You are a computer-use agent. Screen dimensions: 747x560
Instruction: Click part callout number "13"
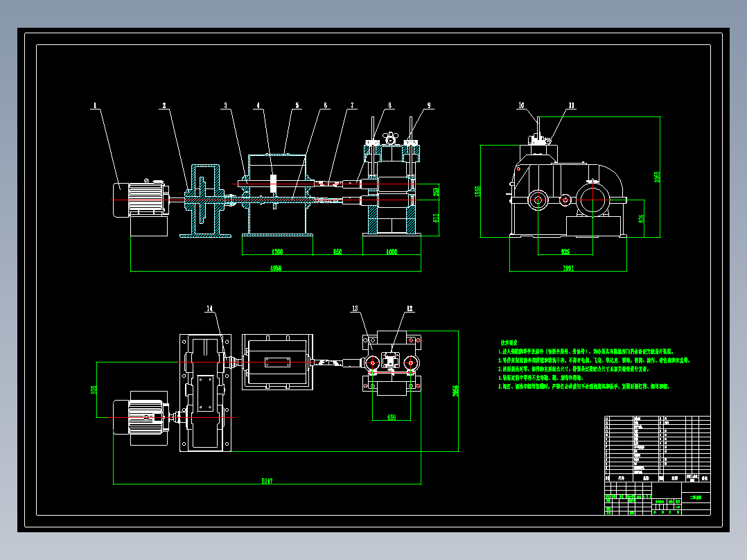coord(355,308)
